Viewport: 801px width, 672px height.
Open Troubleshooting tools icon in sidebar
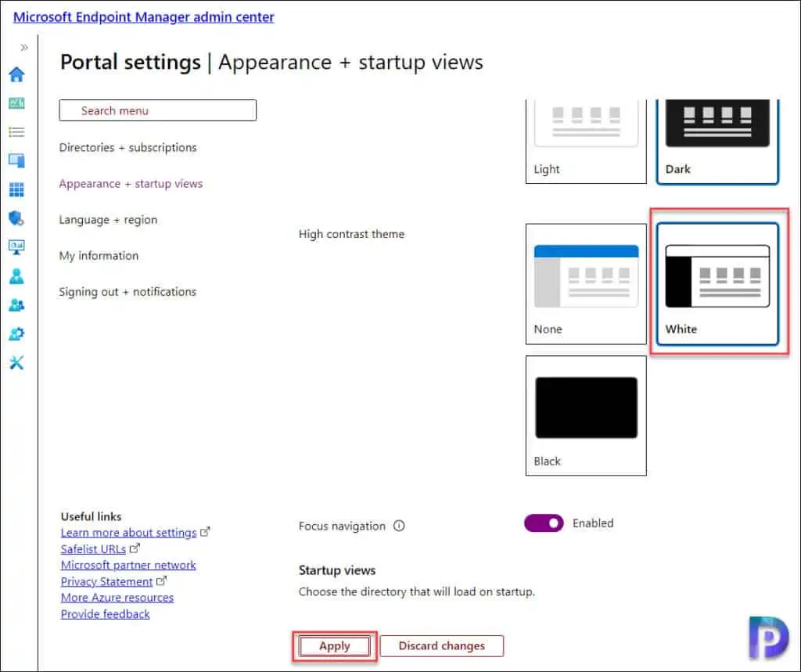point(16,363)
